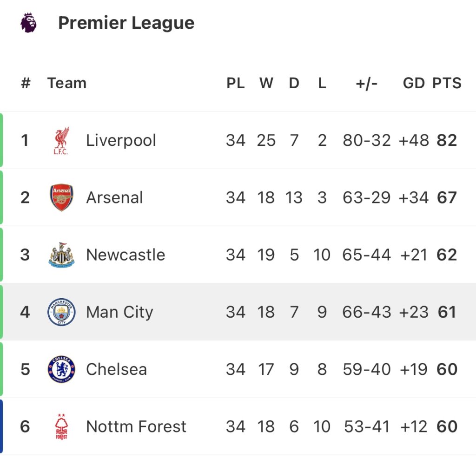Choose the Man City team name
This screenshot has width=476, height=458.
[119, 313]
